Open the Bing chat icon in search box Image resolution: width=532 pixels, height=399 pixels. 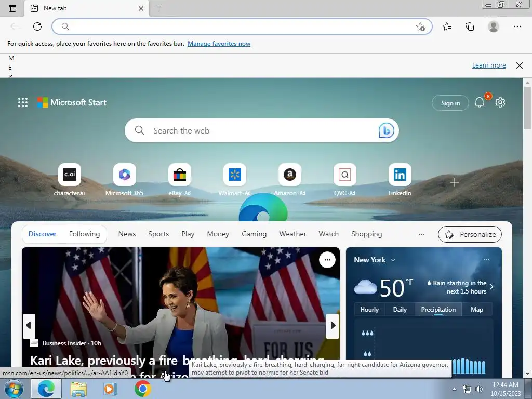pos(386,130)
